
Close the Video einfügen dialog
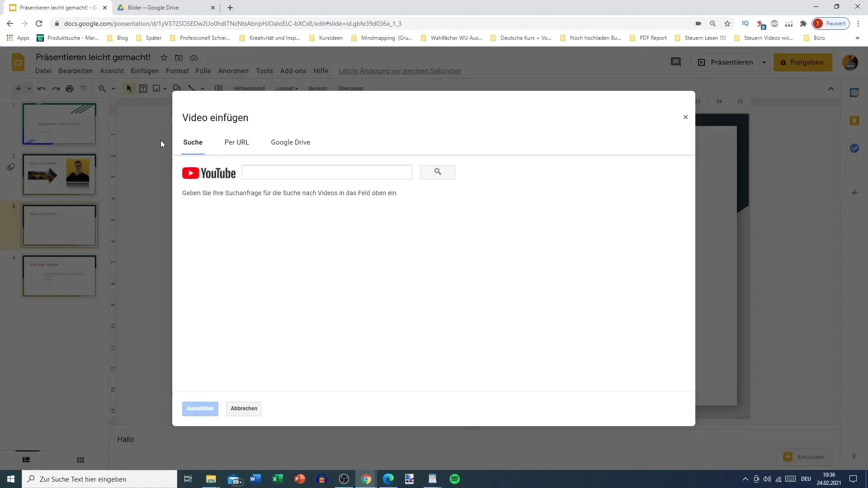tap(685, 117)
